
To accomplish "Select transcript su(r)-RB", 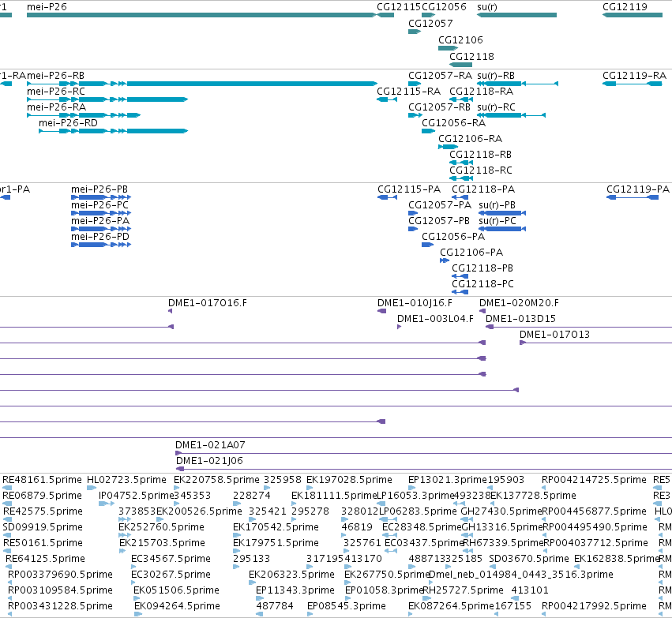I will click(x=517, y=84).
